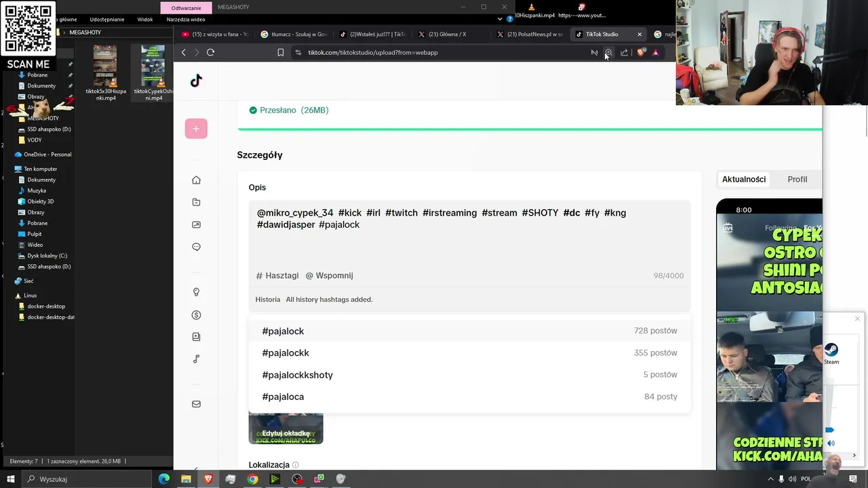Screen dimensions: 868x488
Task: Choose the #pajalockkshoty hashtag suggestion
Action: coord(469,375)
